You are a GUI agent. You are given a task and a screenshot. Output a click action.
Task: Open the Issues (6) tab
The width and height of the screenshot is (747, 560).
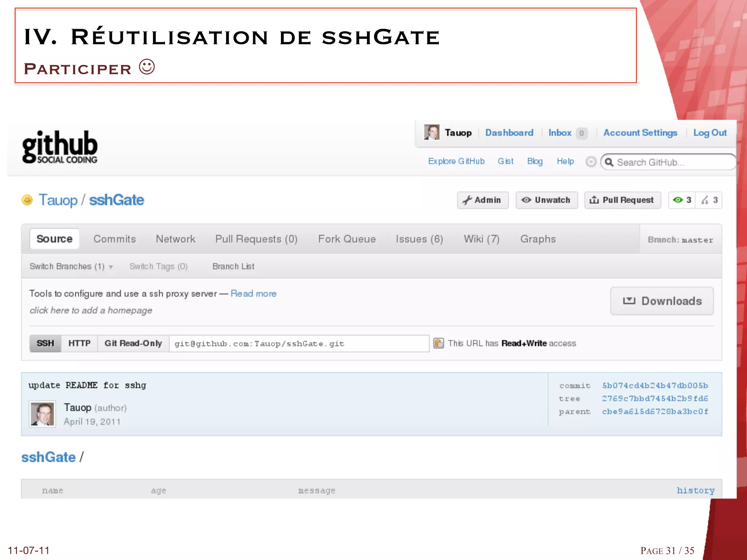pos(419,239)
